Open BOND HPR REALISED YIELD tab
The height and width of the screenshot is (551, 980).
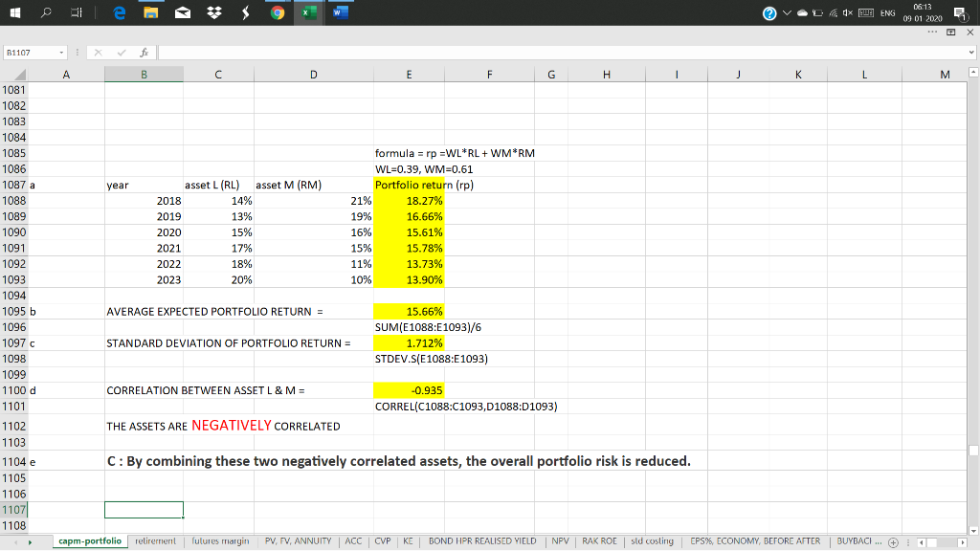click(x=482, y=541)
